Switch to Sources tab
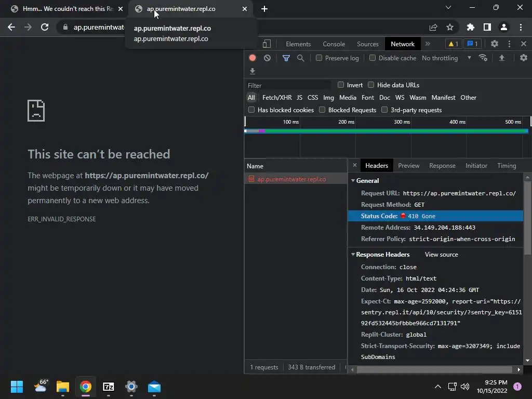 (x=367, y=44)
